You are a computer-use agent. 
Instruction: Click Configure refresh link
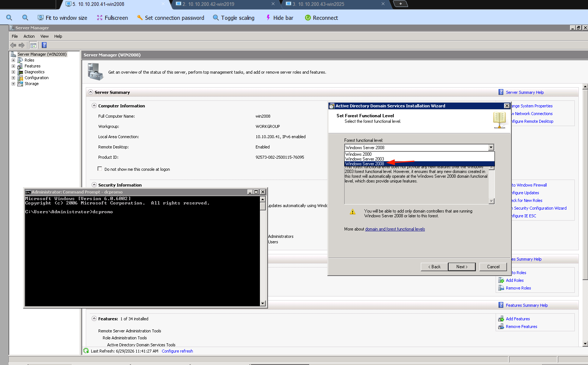177,351
